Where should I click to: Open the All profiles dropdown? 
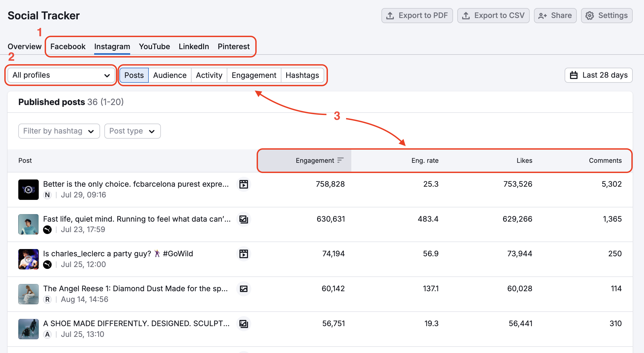pyautogui.click(x=61, y=75)
